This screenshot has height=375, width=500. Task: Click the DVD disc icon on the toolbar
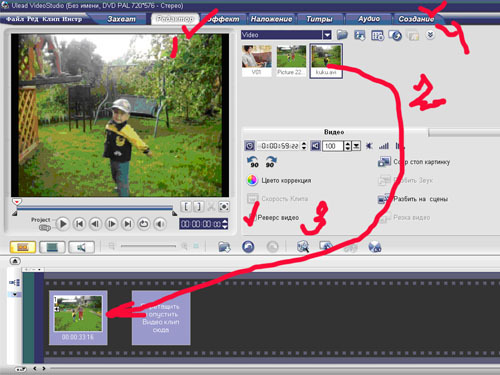375,247
